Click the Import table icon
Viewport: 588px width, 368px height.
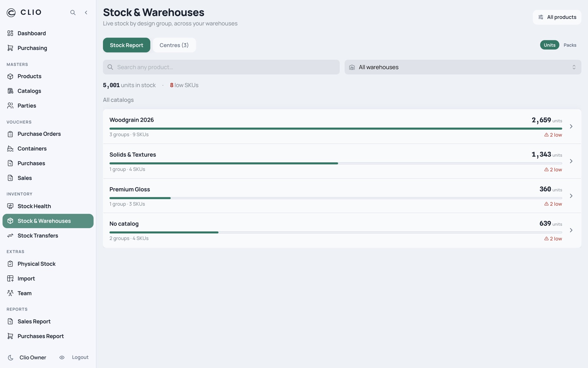tap(10, 279)
